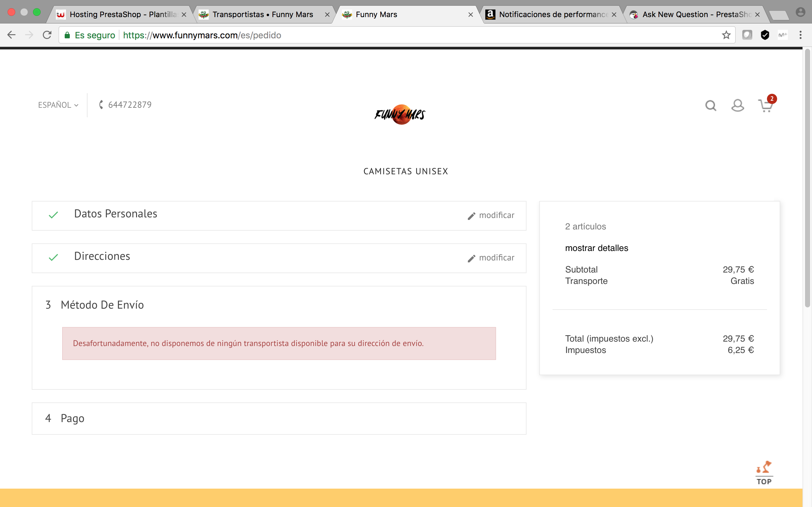Open the shopping cart icon
Image resolution: width=812 pixels, height=507 pixels.
[765, 106]
